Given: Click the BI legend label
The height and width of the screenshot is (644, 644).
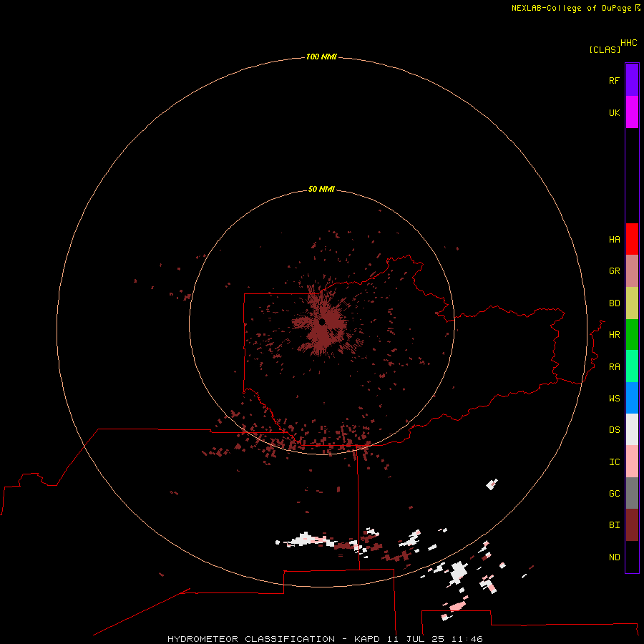Looking at the screenshot, I should pyautogui.click(x=614, y=525).
